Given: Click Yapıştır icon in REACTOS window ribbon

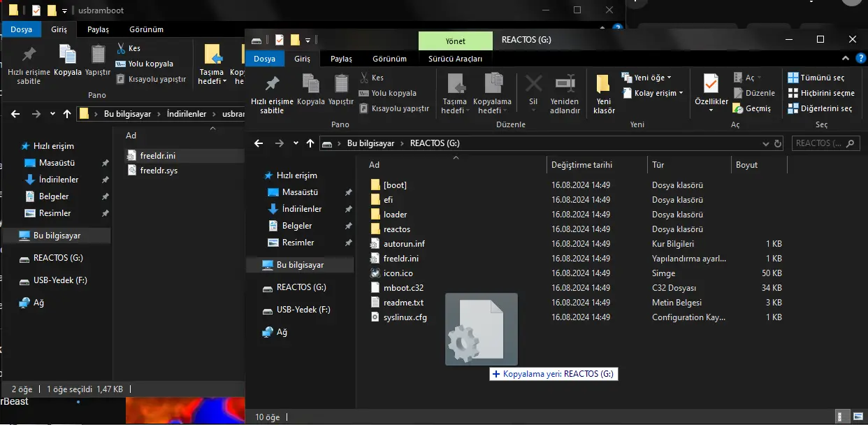Looking at the screenshot, I should pos(341,83).
